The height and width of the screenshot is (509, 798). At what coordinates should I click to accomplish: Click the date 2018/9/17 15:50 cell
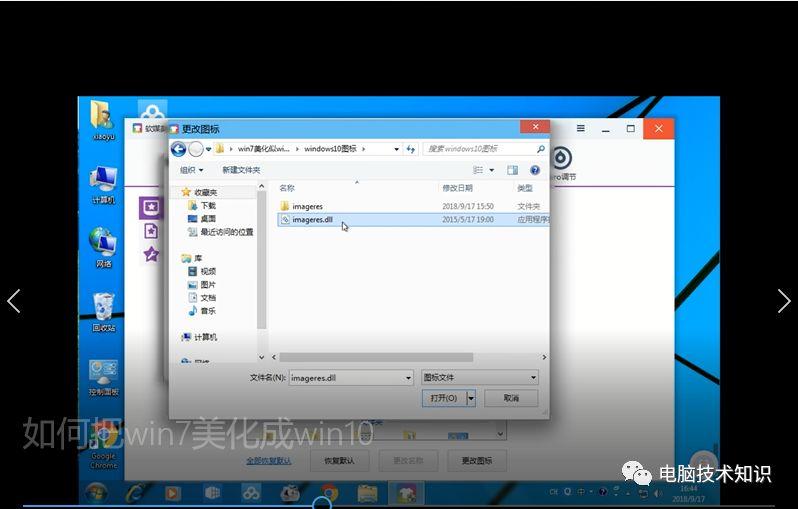pyautogui.click(x=468, y=206)
